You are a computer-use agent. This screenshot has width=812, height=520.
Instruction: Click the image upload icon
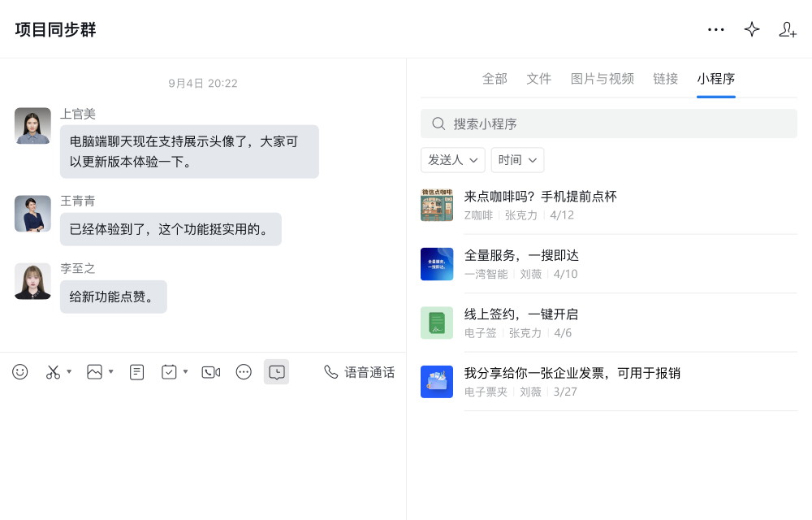coord(94,372)
